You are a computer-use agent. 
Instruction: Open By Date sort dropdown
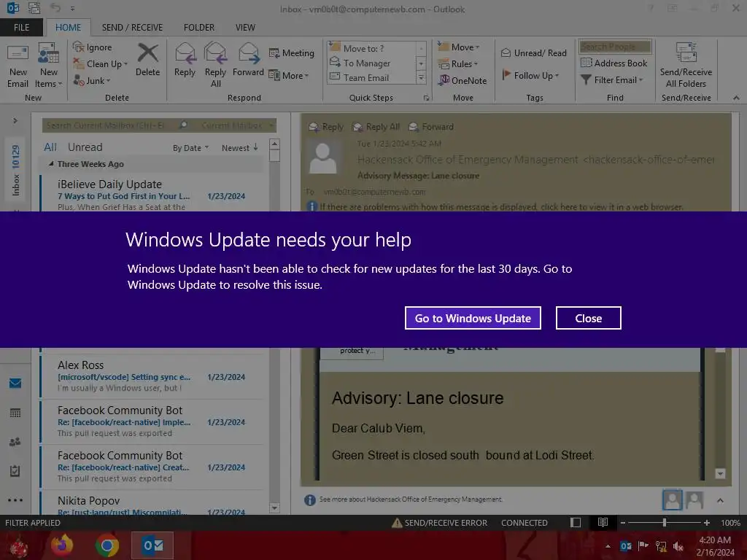click(190, 148)
